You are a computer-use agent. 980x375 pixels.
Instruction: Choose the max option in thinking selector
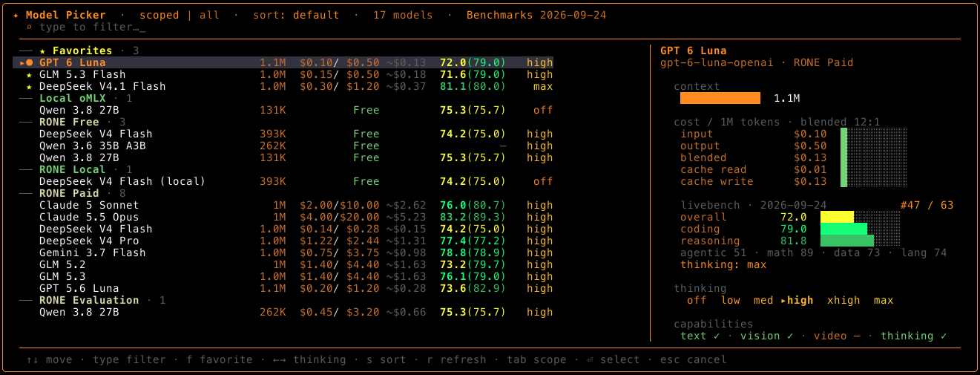(884, 300)
